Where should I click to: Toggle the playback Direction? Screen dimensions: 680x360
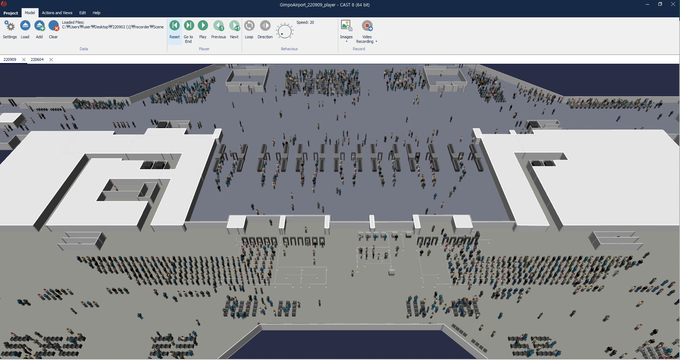265,26
